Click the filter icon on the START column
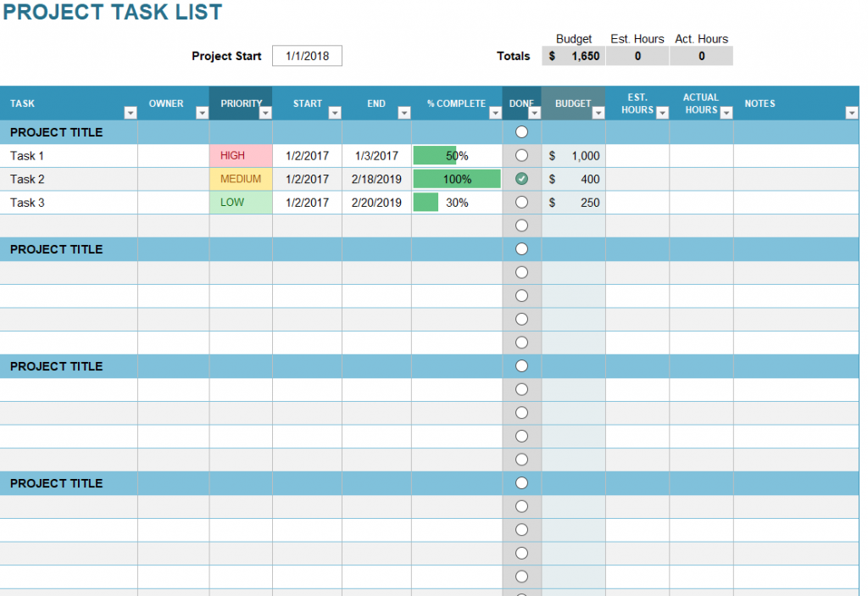Screen dimensions: 868x596 point(336,111)
